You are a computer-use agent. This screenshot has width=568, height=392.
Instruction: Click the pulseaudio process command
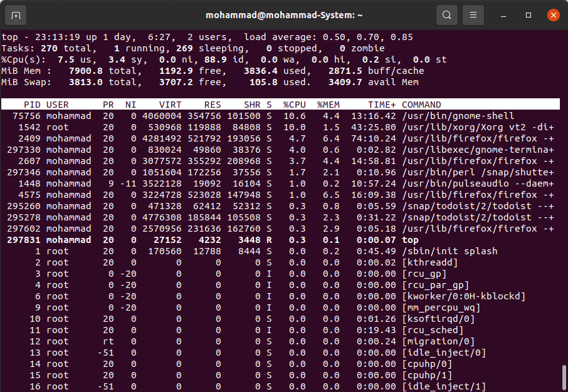[x=477, y=183]
